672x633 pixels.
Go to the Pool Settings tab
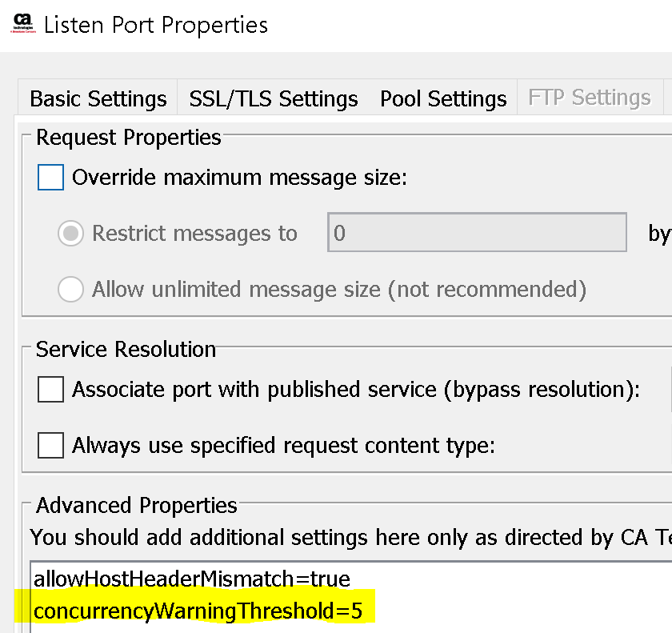click(443, 98)
